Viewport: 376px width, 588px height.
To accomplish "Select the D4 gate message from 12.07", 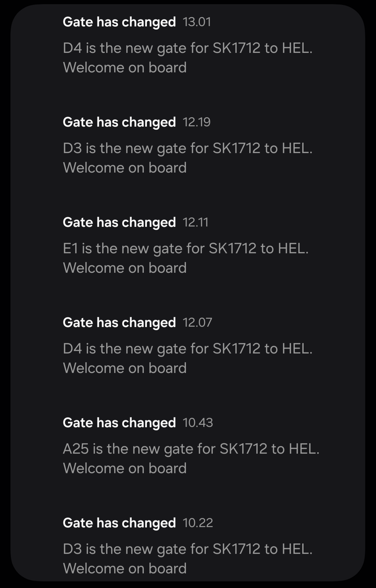I will (x=188, y=349).
